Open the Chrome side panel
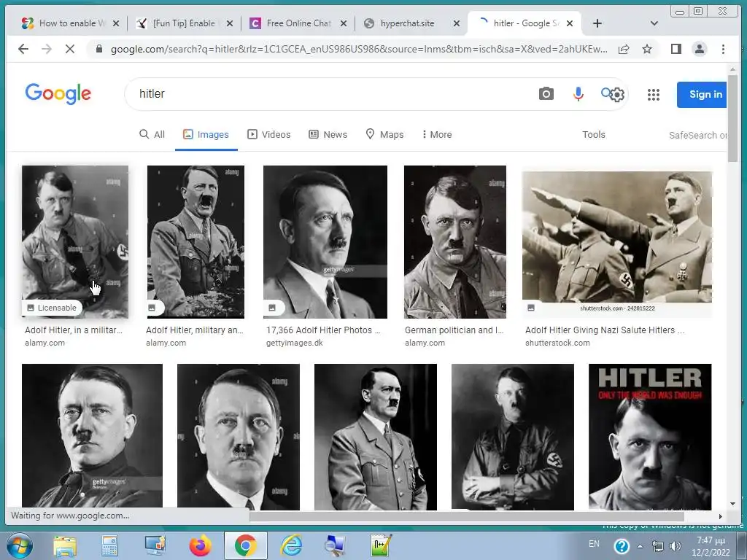The image size is (747, 560). [676, 49]
